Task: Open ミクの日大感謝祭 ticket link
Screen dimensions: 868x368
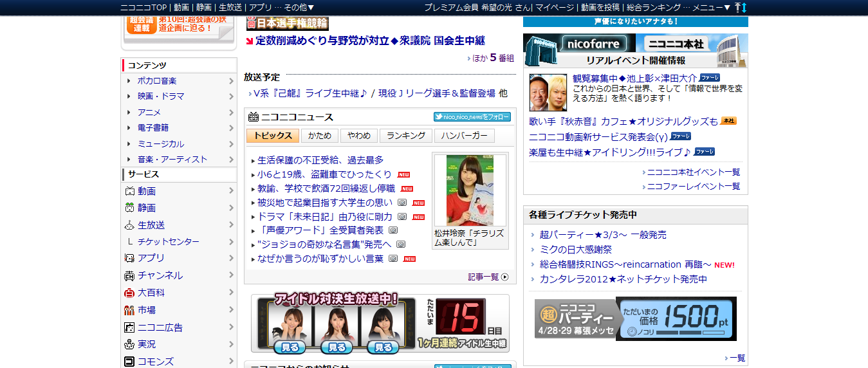Action: 576,250
